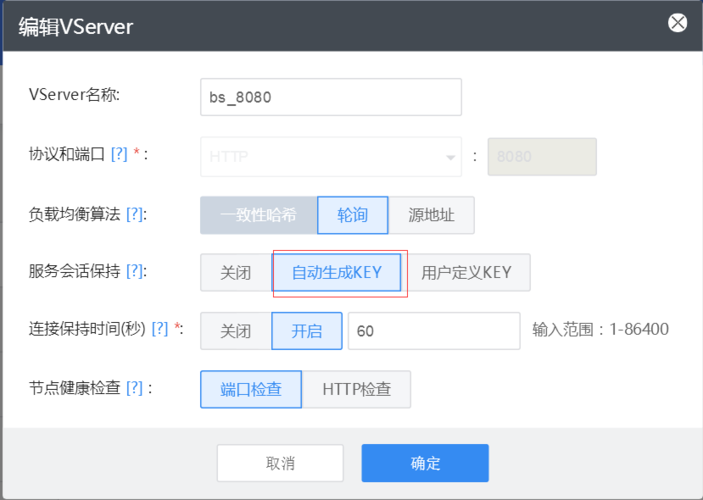Viewport: 703px width, 500px height.
Task: Click the keepalive time field showing 60
Action: [x=434, y=331]
